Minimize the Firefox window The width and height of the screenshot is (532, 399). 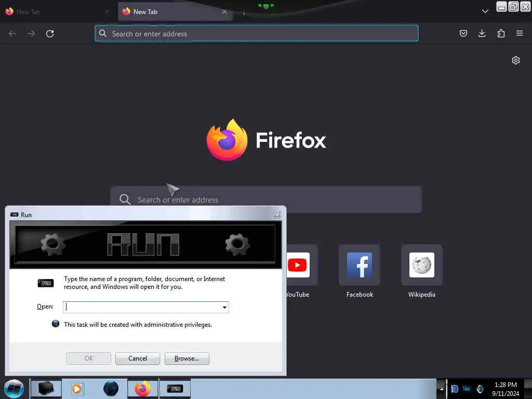pos(501,6)
